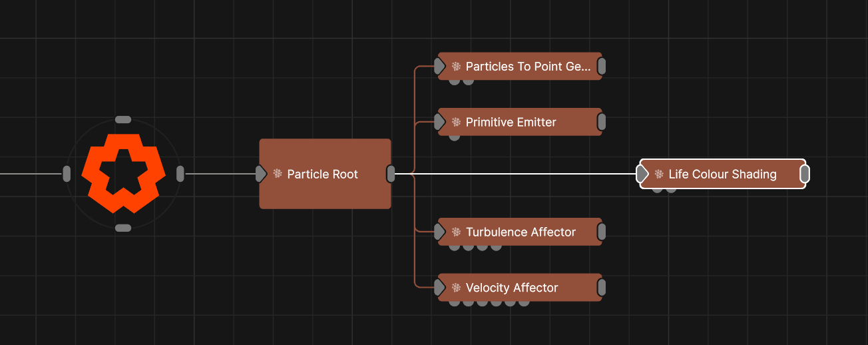Click the star node's right output port
This screenshot has width=868, height=345.
click(x=180, y=174)
